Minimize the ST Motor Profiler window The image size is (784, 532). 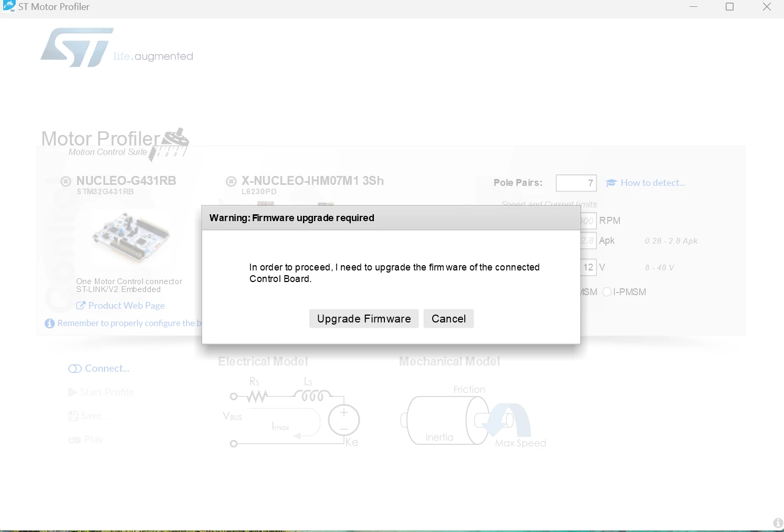click(x=693, y=7)
